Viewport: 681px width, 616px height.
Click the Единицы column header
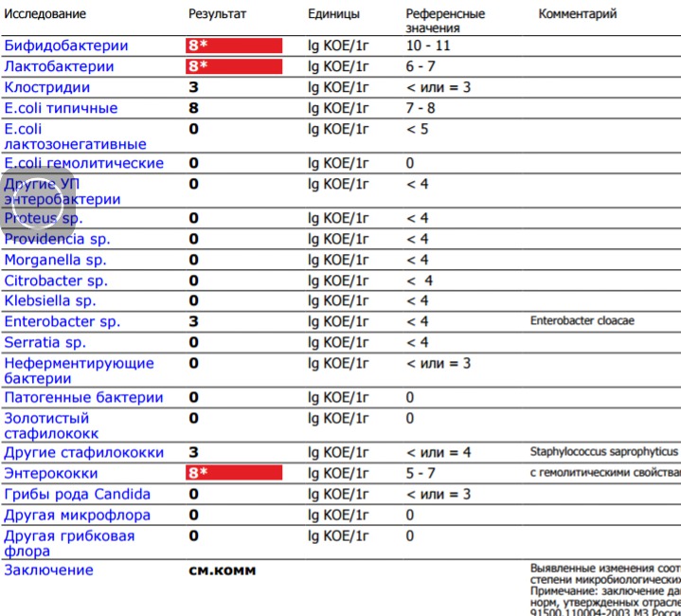tap(333, 14)
